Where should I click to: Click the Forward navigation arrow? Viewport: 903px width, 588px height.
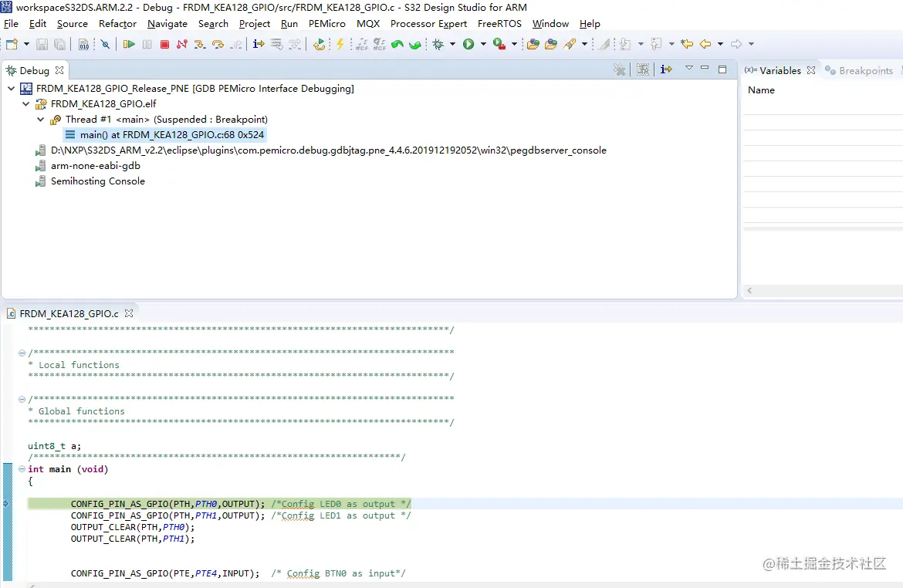tap(736, 44)
